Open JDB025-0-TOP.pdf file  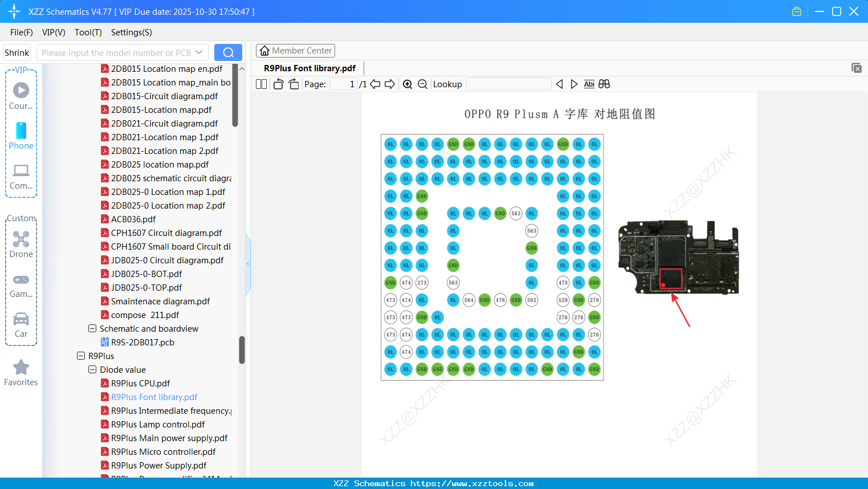[146, 287]
